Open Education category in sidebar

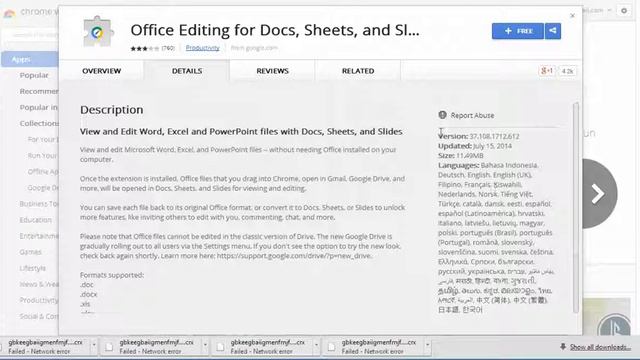(x=36, y=220)
